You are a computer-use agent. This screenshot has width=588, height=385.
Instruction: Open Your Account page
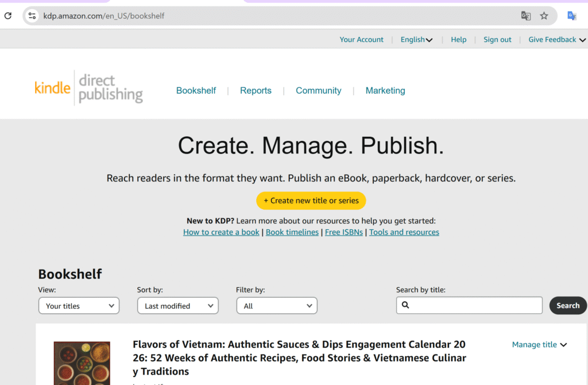[x=362, y=40]
